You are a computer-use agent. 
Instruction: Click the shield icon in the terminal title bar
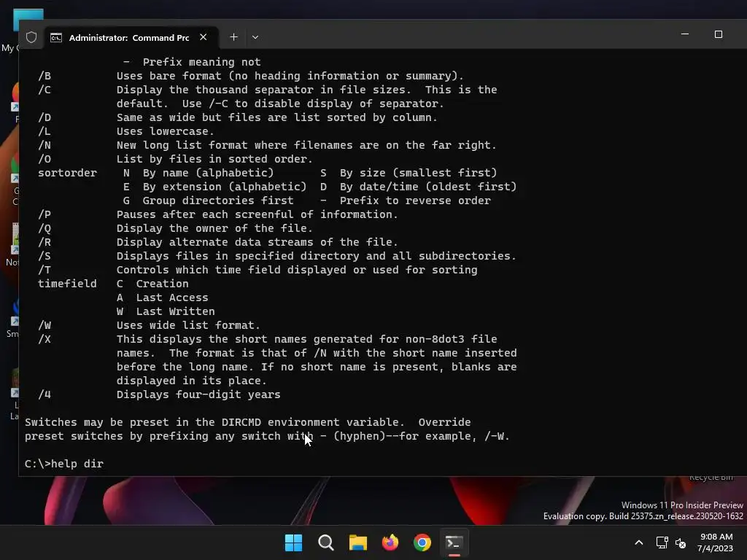tap(31, 37)
